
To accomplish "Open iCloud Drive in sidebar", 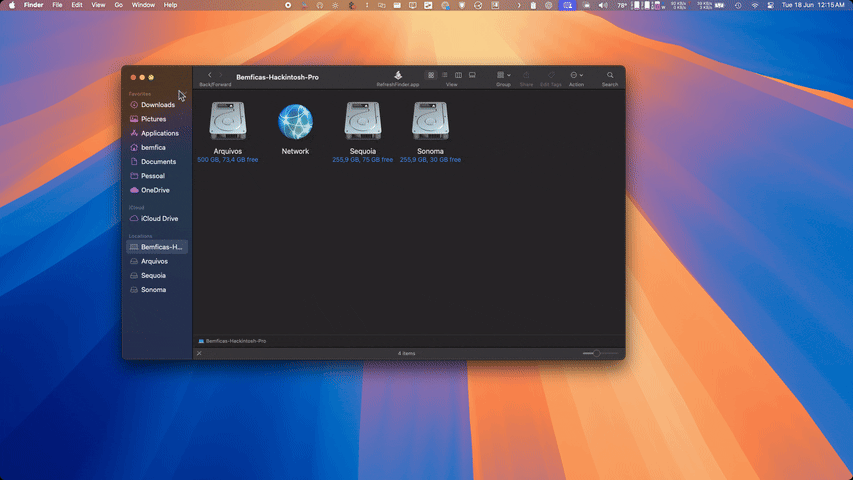I will click(x=157, y=218).
